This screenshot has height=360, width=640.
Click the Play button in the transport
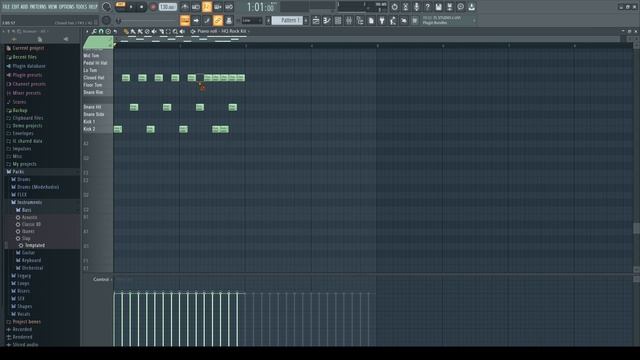click(x=131, y=7)
